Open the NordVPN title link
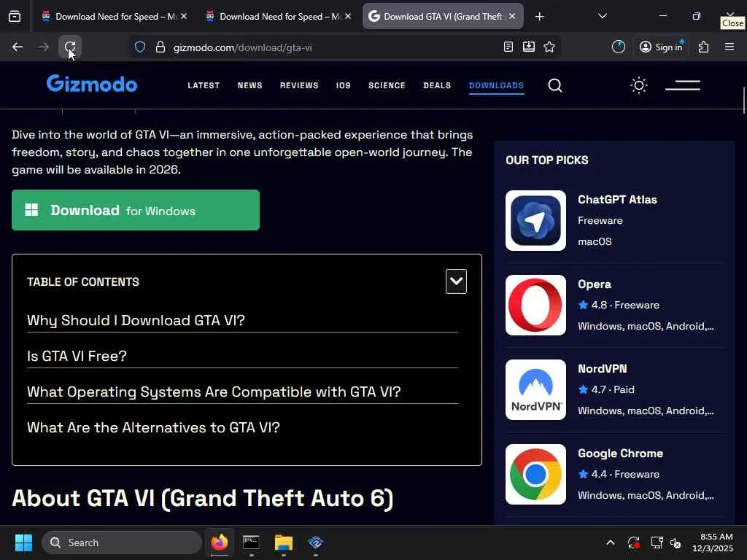747x560 pixels. pos(602,368)
